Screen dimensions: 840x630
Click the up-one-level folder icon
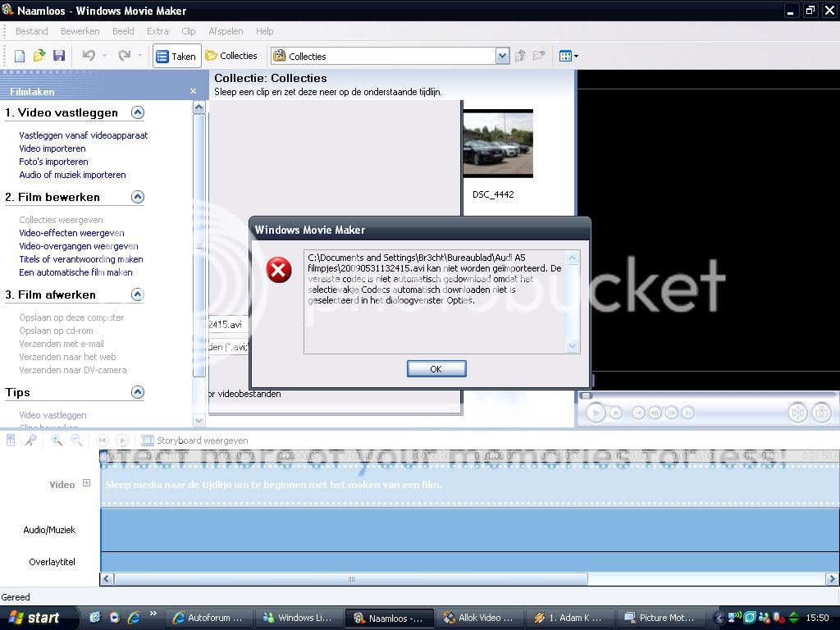click(520, 56)
